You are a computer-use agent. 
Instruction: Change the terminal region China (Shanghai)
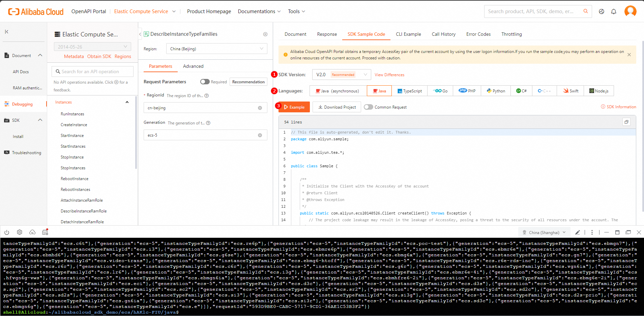tap(544, 232)
